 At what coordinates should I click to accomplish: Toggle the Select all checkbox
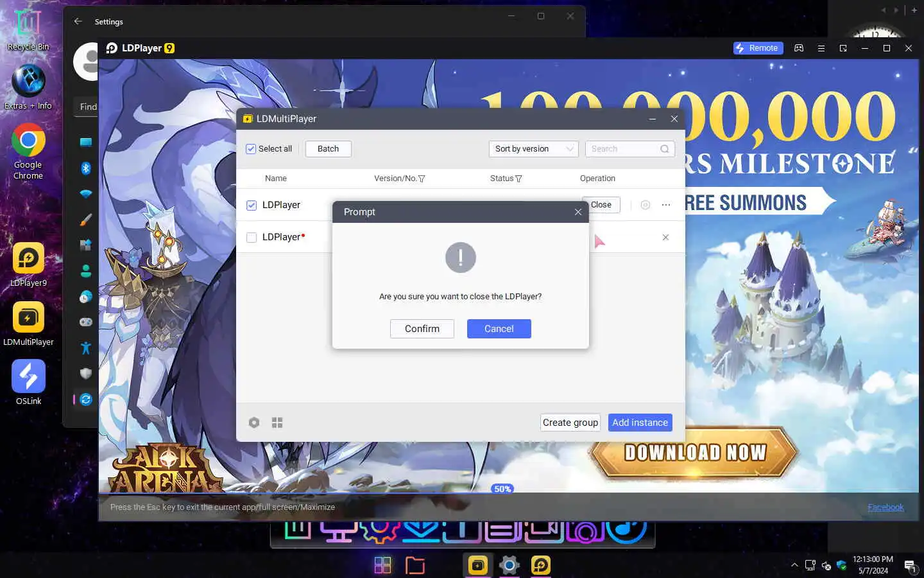coord(251,149)
